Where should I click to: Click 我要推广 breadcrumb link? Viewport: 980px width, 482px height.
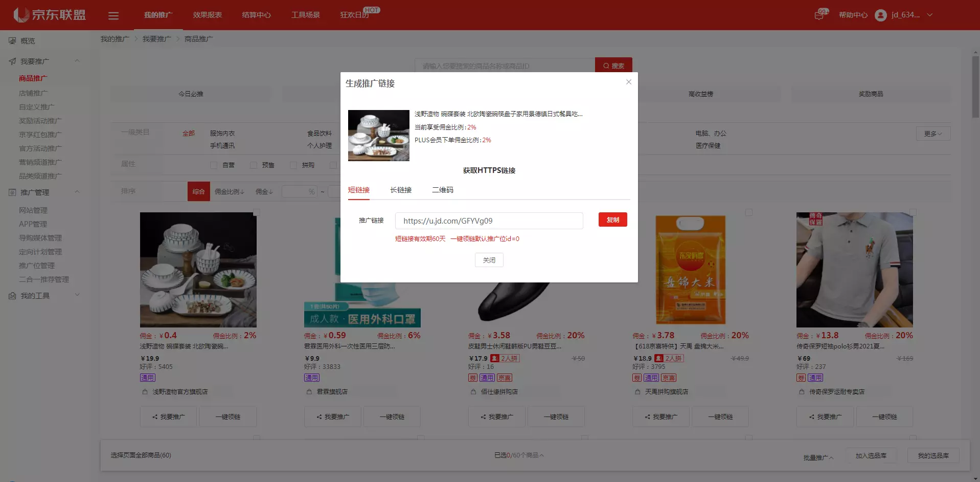tap(157, 39)
